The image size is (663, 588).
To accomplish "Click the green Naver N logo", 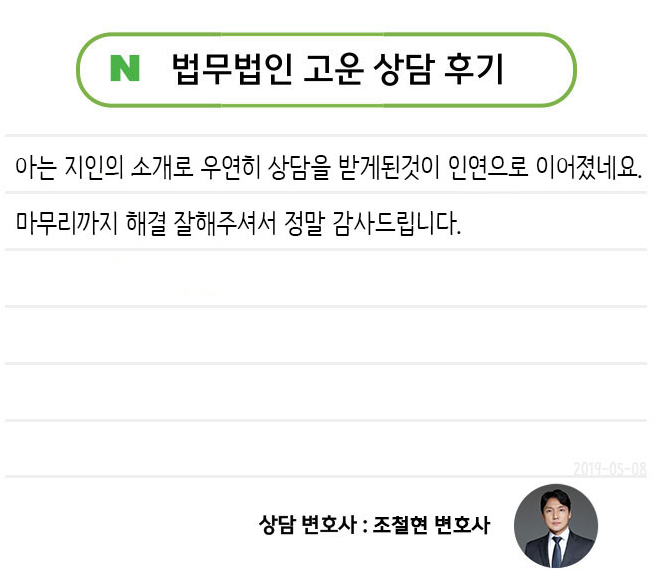I will (125, 68).
